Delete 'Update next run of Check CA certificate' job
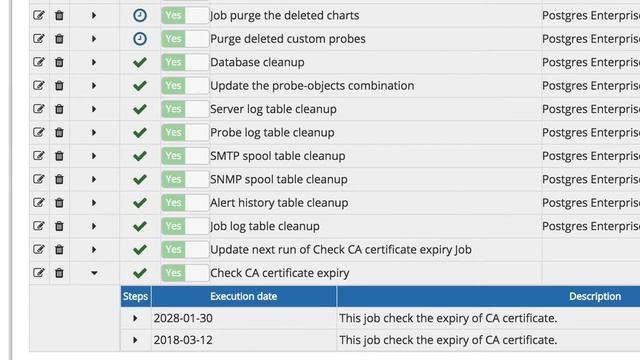640x360 pixels. [x=59, y=249]
